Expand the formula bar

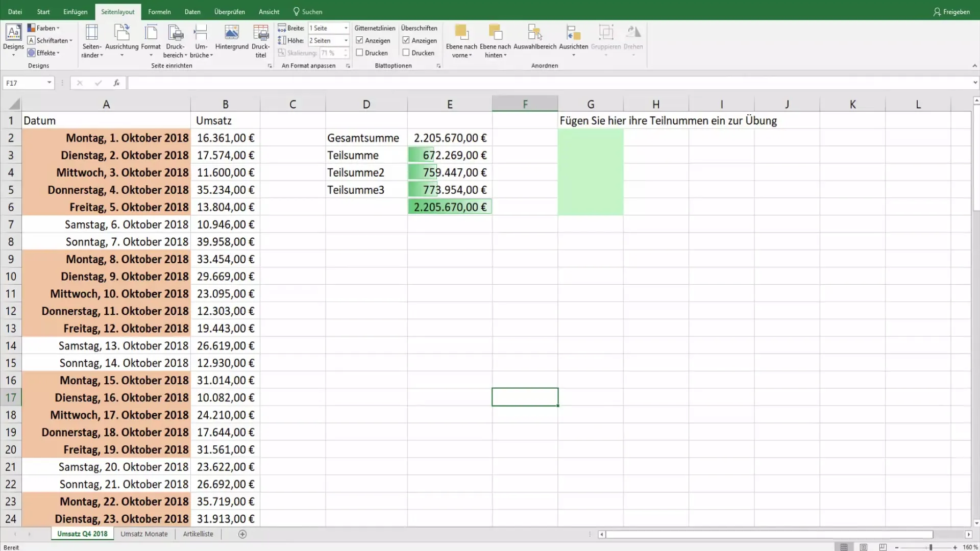tap(975, 83)
